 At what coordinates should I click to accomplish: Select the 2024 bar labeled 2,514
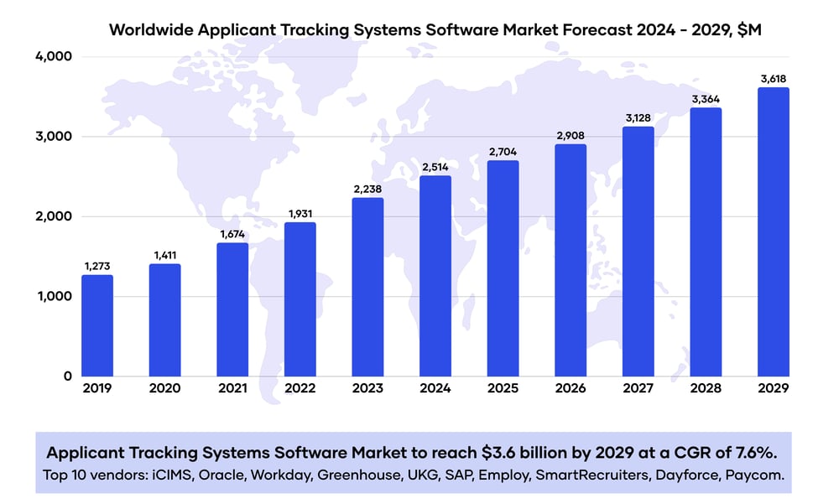[x=435, y=276]
